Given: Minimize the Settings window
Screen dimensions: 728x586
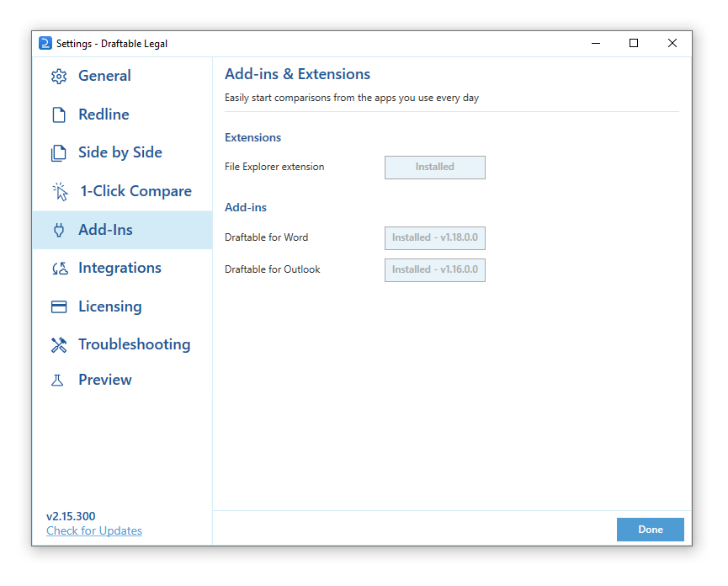Looking at the screenshot, I should pyautogui.click(x=596, y=43).
